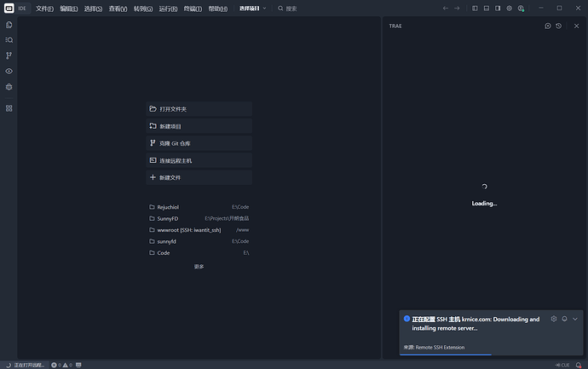Click the E:\Projects path next to SunnyFD

227,218
